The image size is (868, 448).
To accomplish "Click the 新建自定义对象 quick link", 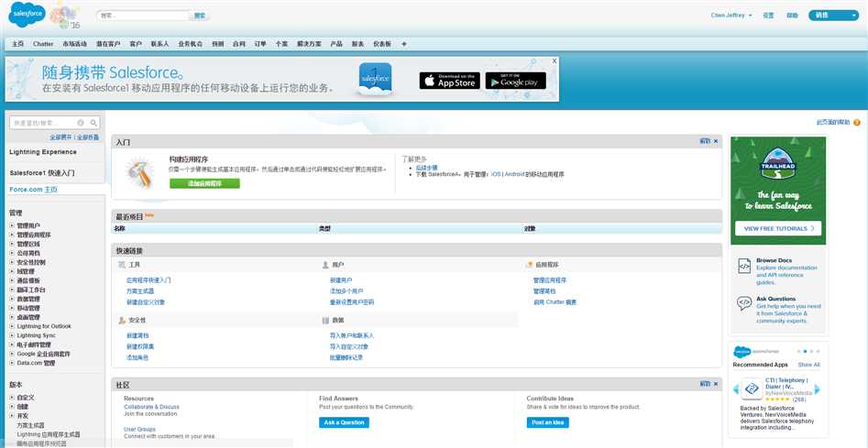I will [x=146, y=302].
